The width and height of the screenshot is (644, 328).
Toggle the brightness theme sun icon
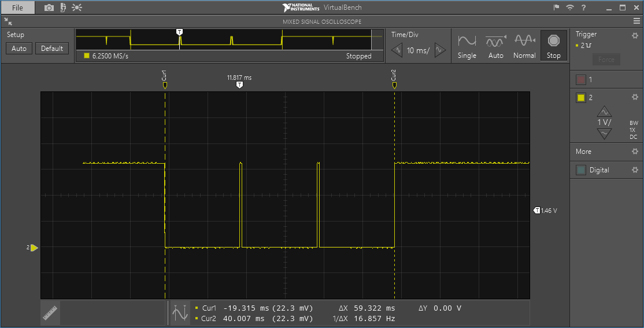pos(77,8)
